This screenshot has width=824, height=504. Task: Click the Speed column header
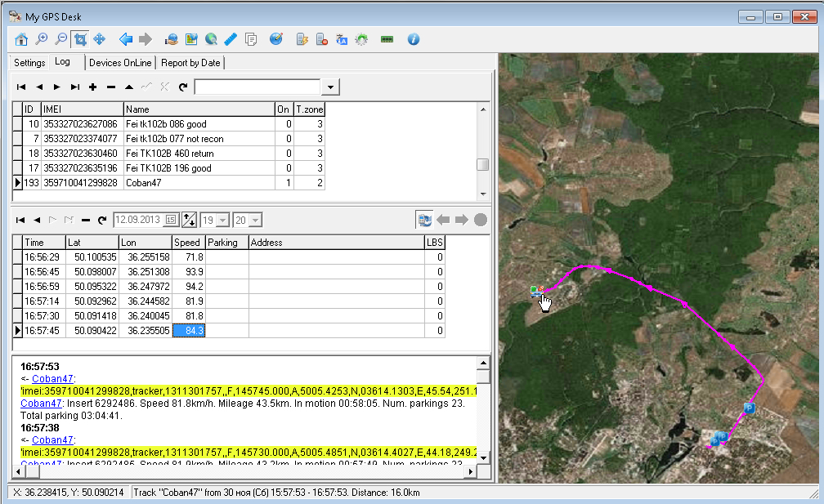click(x=189, y=243)
